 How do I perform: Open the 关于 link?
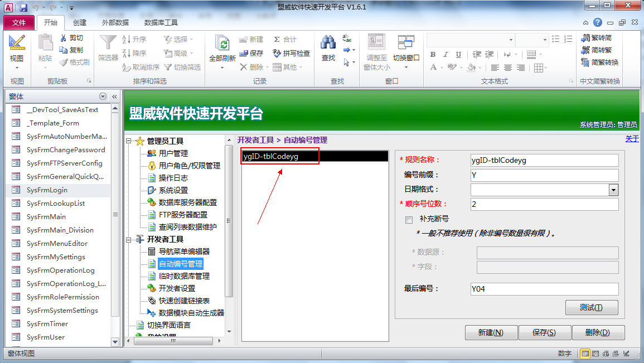(x=632, y=139)
